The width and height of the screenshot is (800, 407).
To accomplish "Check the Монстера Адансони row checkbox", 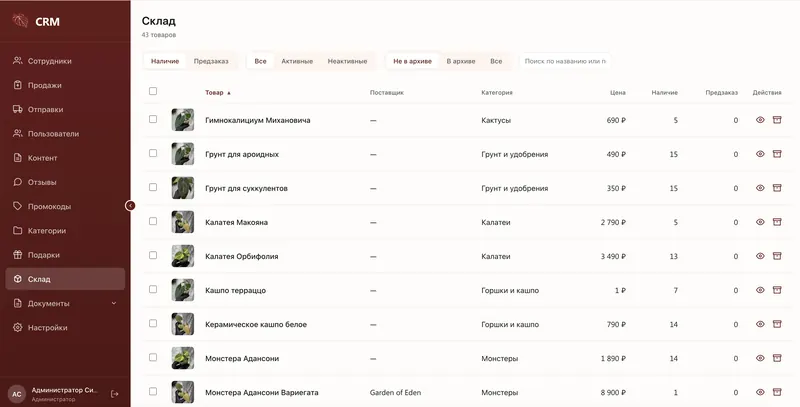I will tap(153, 358).
